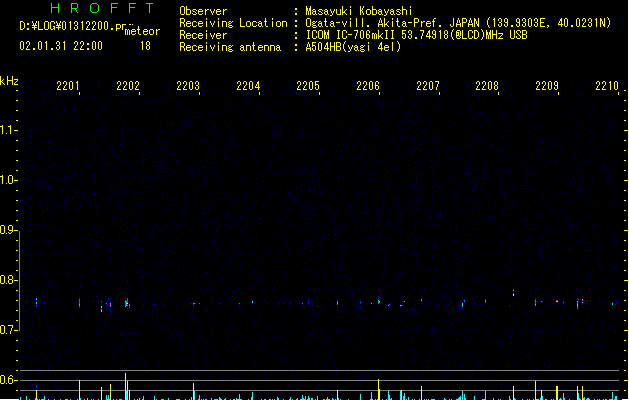This screenshot has width=629, height=400.
Task: Click the 1.1 kHz axis label
Action: (8, 130)
